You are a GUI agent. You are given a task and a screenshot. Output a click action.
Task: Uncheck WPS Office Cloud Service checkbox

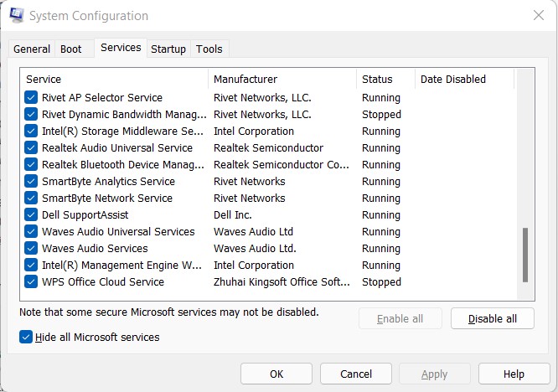(x=31, y=281)
